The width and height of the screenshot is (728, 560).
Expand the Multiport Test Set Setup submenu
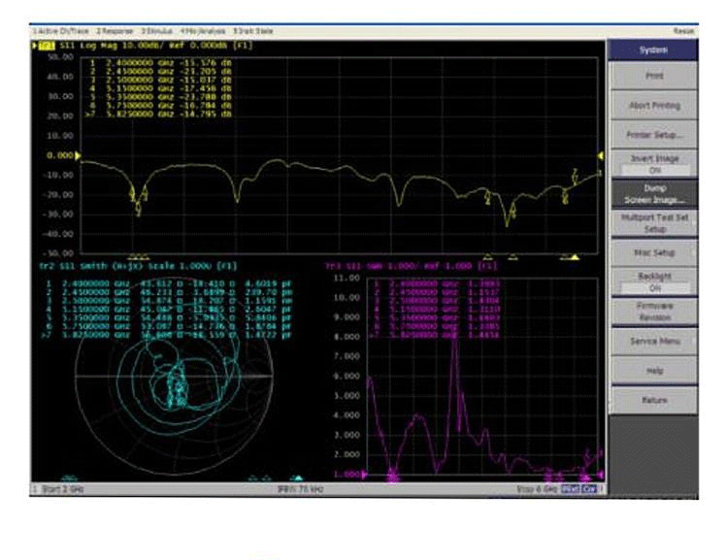pyautogui.click(x=652, y=223)
